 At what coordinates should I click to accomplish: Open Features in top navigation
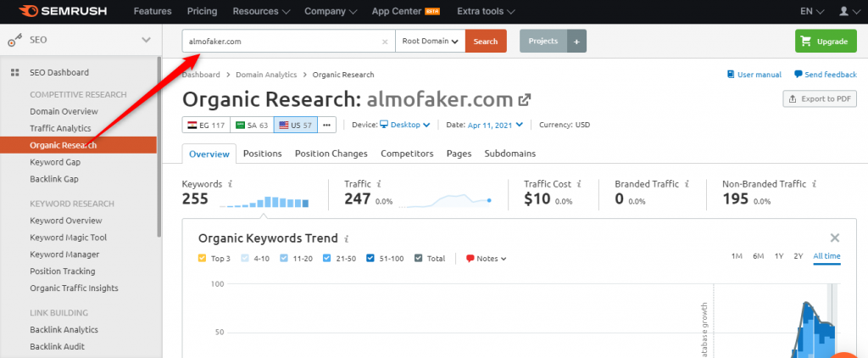click(153, 11)
